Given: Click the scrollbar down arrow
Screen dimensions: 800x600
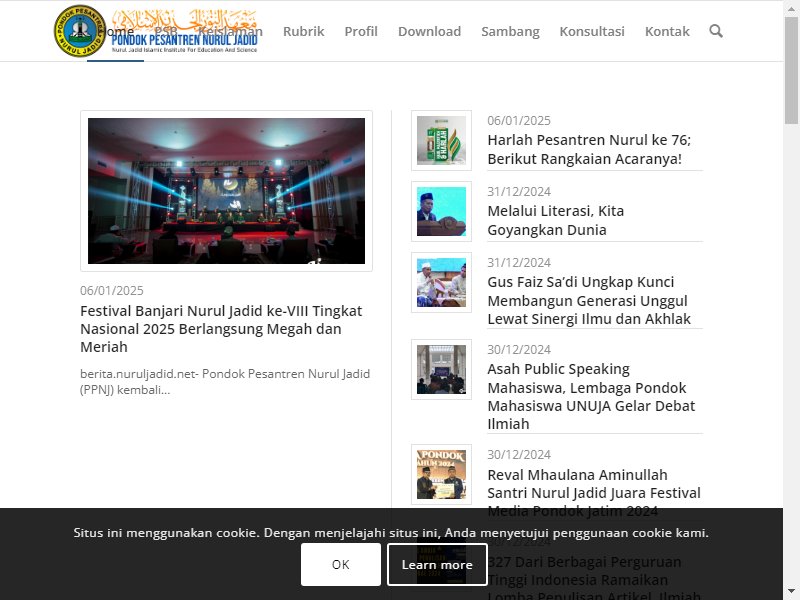Looking at the screenshot, I should point(791,592).
